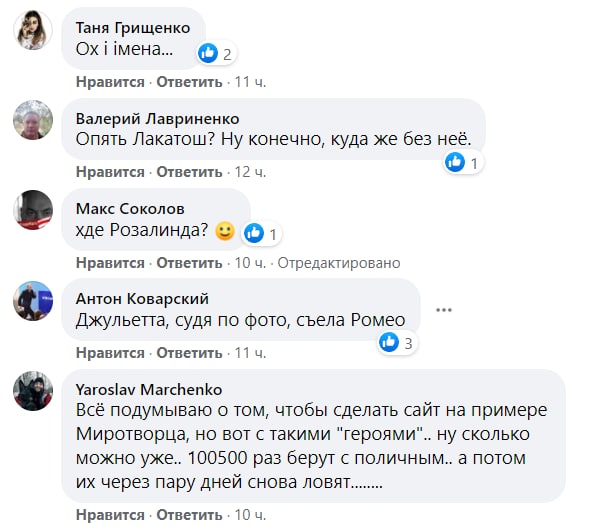Open Yaroslav Marchenko's profile name link

click(x=149, y=389)
